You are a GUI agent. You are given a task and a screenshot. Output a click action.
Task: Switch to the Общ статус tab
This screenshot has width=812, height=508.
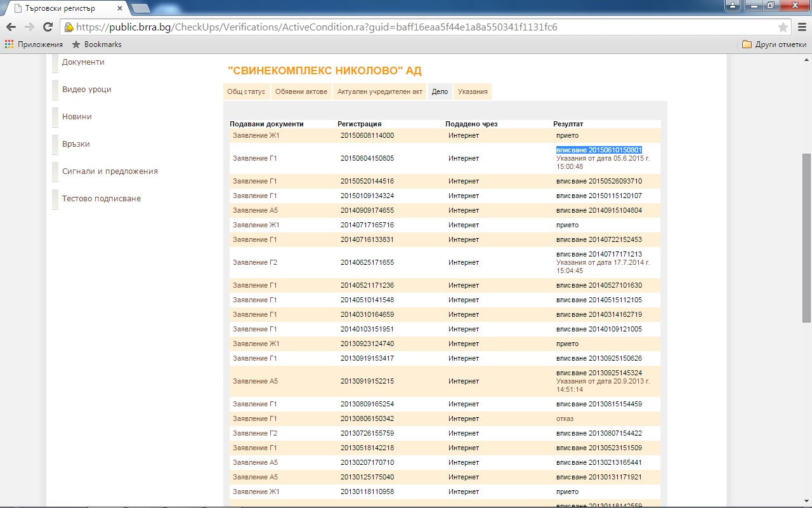(246, 91)
